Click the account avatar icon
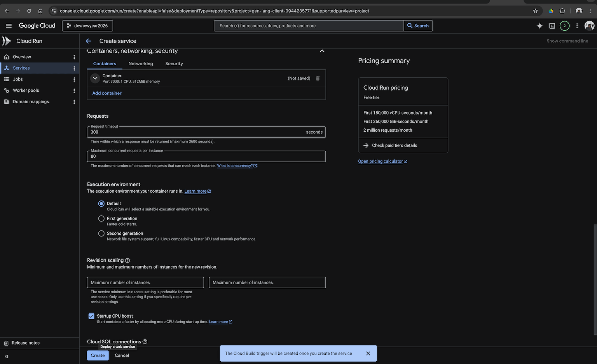The width and height of the screenshot is (597, 364). [589, 26]
